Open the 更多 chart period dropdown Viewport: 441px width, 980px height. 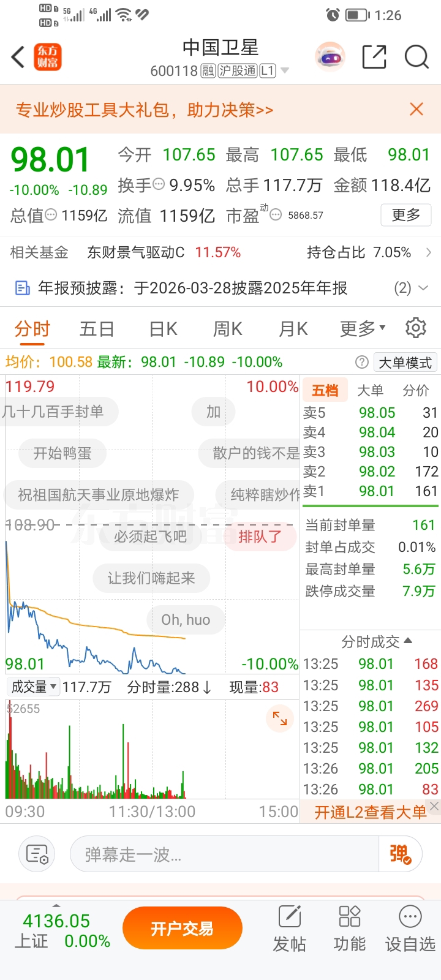pyautogui.click(x=363, y=329)
